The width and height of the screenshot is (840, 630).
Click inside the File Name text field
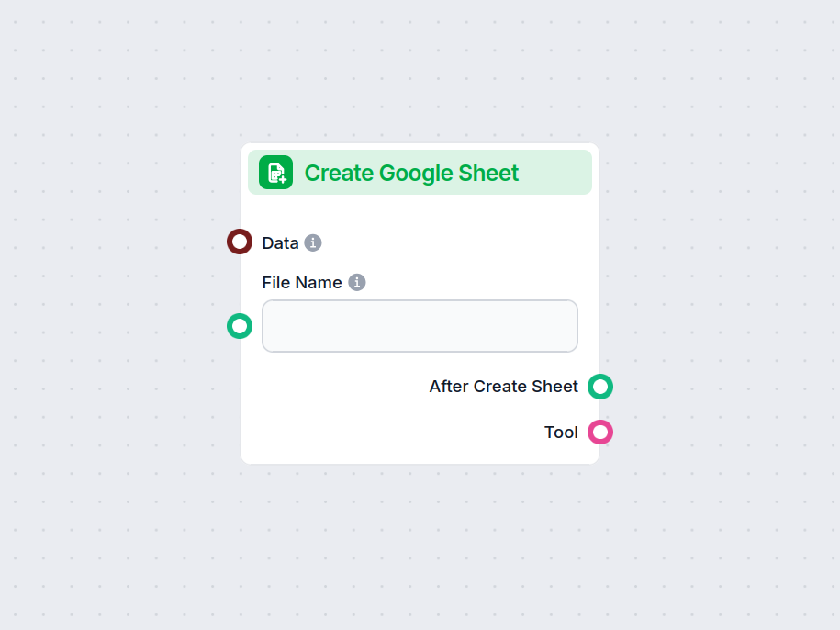419,326
